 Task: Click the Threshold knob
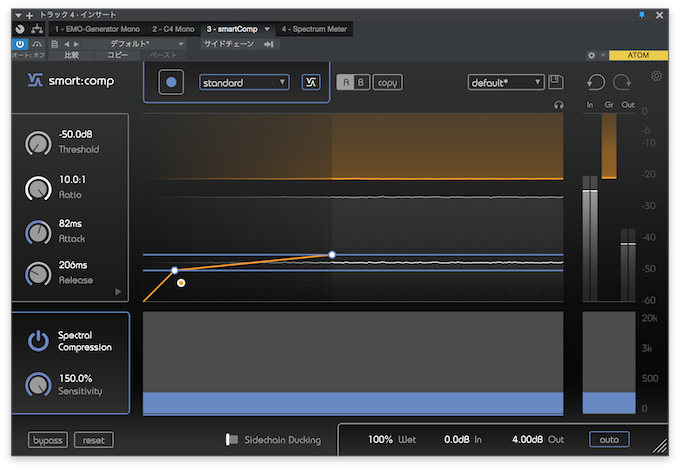38,144
